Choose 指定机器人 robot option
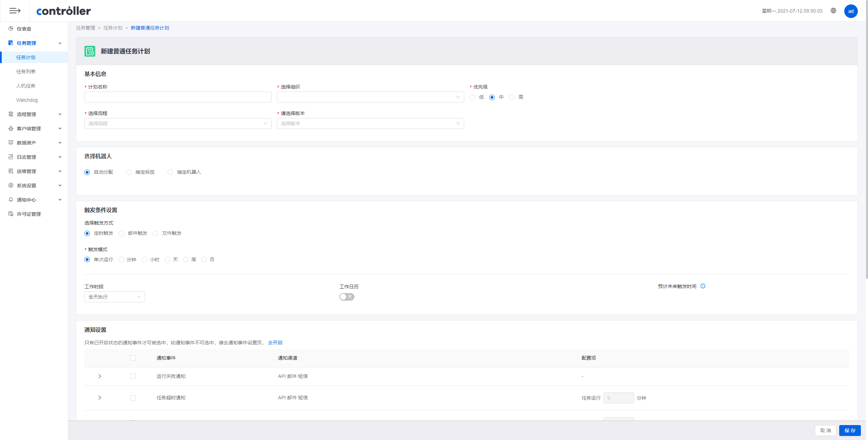868x440 pixels. click(x=170, y=172)
